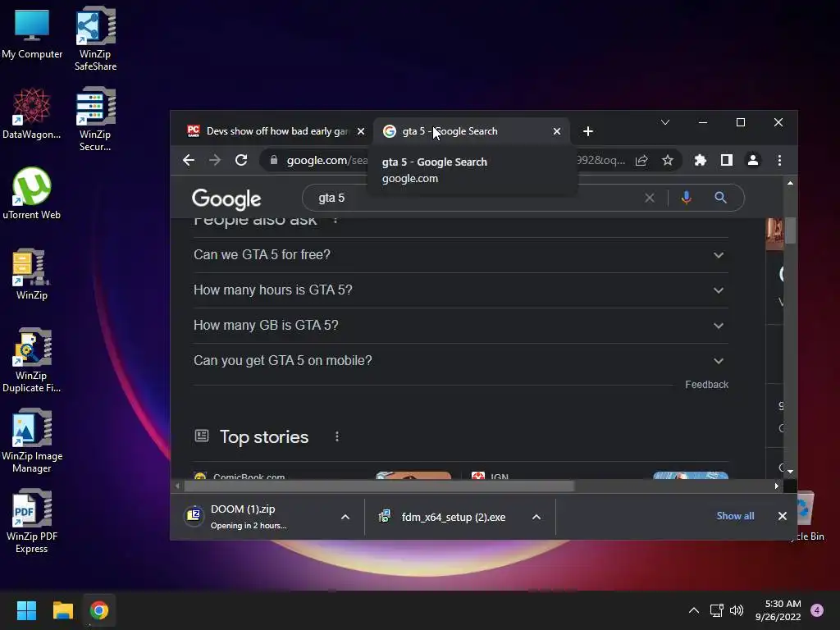
Task: Show hidden system tray icons
Action: [x=694, y=610]
